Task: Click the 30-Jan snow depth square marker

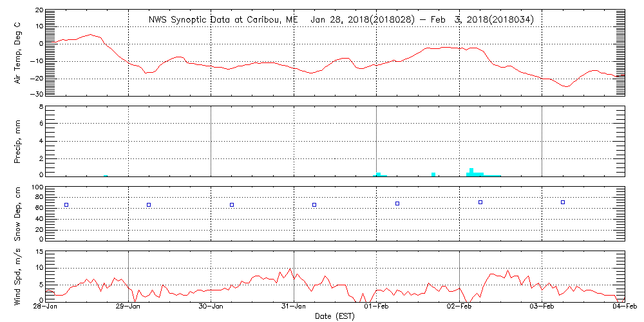Action: pos(232,205)
